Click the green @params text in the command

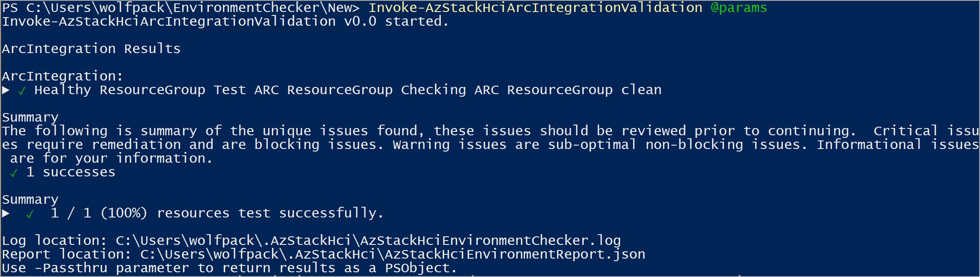tap(739, 8)
